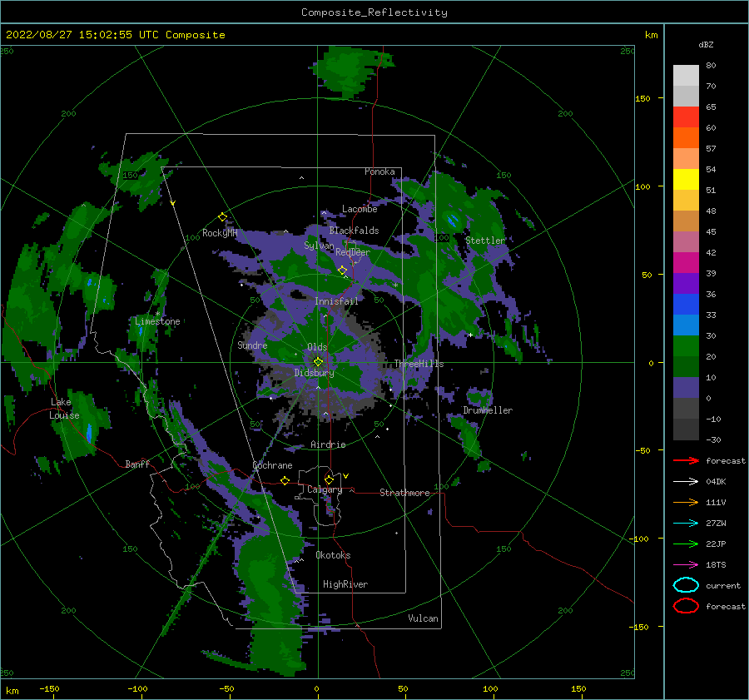The height and width of the screenshot is (700, 749).
Task: Click the yellow diamond marker above RockyMH
Action: (222, 217)
